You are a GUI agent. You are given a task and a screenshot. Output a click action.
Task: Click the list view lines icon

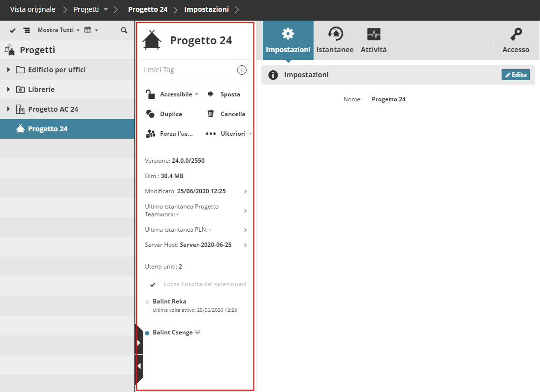point(27,30)
